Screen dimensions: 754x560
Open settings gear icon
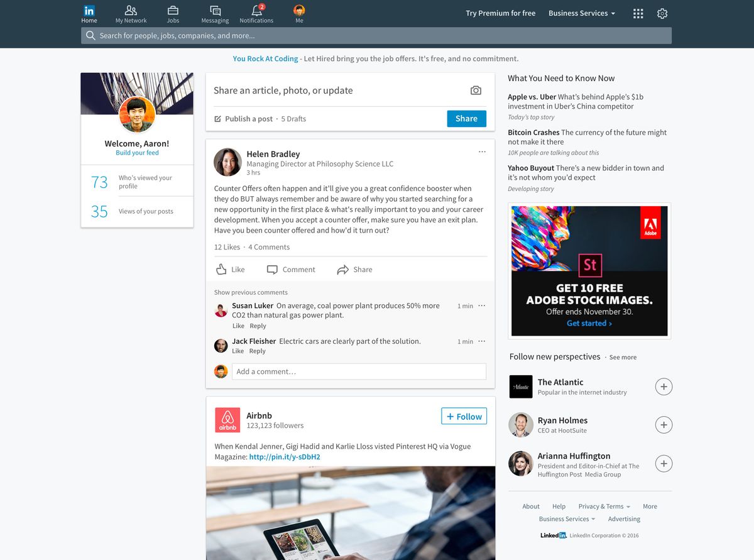(662, 13)
